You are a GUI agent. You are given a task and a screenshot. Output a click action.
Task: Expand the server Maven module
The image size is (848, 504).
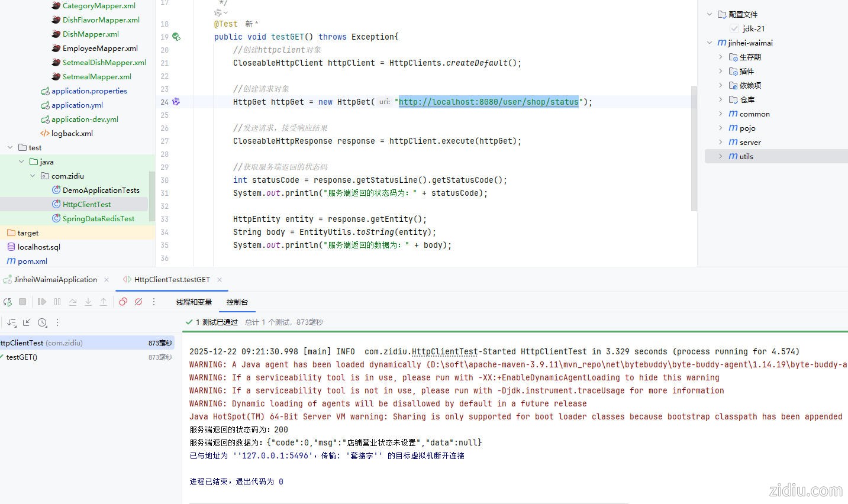720,142
